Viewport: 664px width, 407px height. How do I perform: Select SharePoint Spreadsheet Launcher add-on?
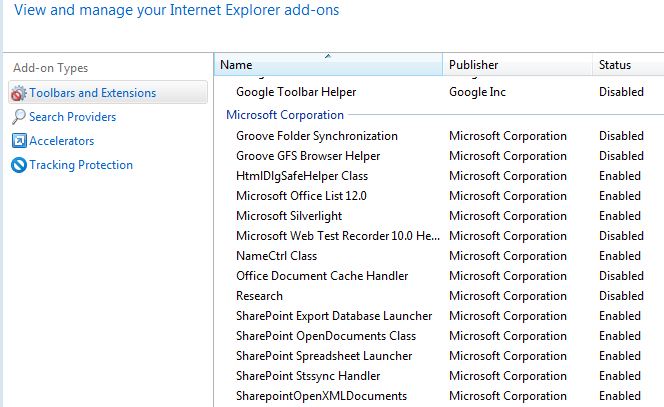[324, 356]
